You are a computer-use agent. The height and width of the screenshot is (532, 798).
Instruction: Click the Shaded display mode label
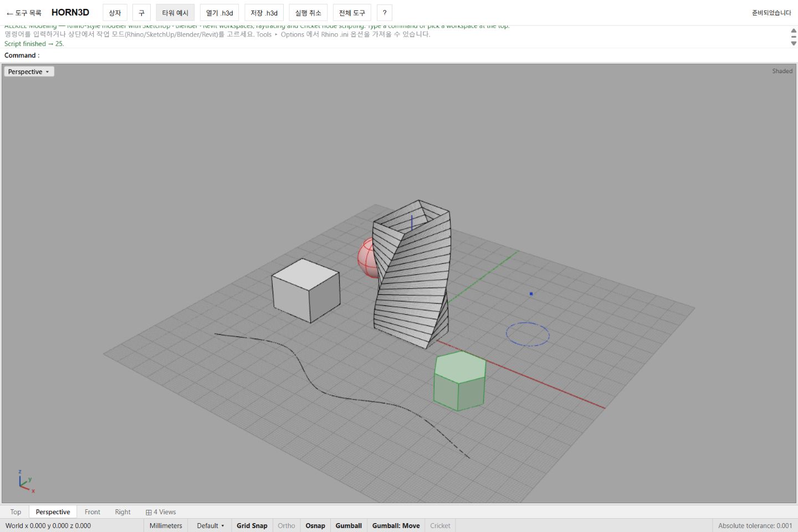782,71
